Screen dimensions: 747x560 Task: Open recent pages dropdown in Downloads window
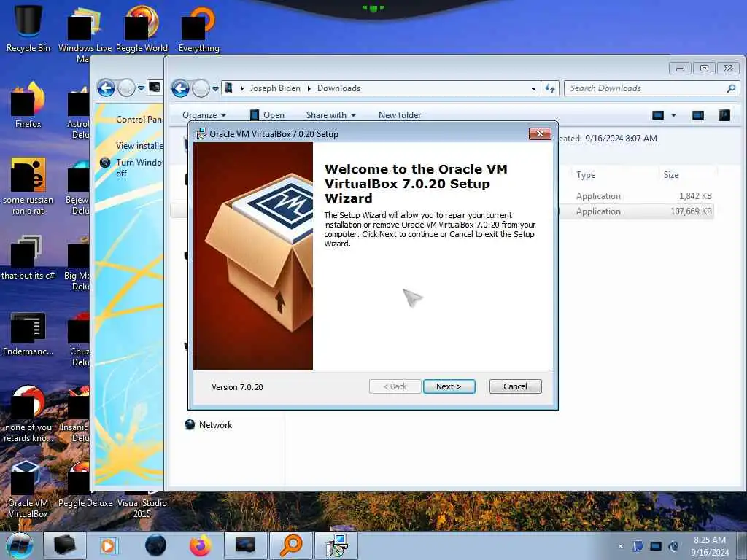click(x=215, y=88)
